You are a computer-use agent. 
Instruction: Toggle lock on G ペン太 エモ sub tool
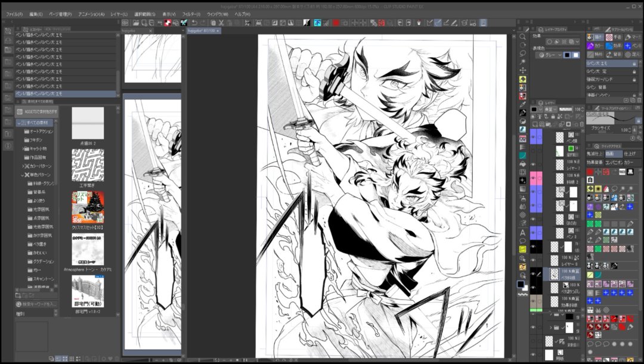click(634, 64)
